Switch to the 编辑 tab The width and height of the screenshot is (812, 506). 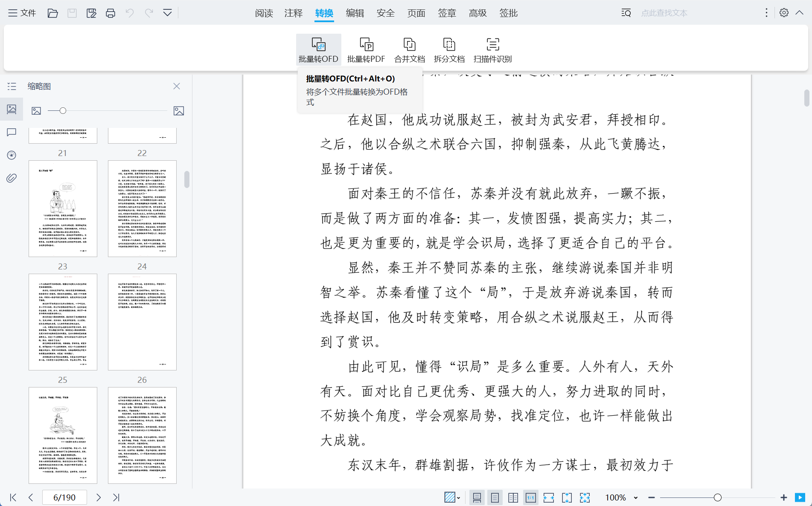point(355,13)
